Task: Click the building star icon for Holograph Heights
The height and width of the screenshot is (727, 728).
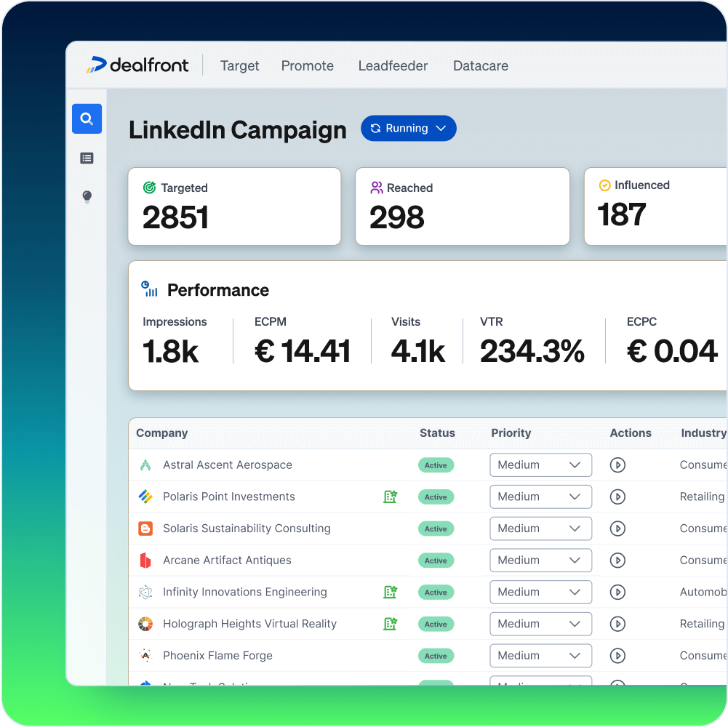Action: click(390, 624)
